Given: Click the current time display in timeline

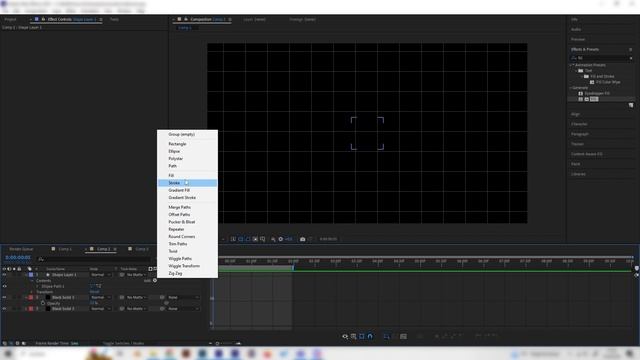Looking at the screenshot, I should click(18, 258).
